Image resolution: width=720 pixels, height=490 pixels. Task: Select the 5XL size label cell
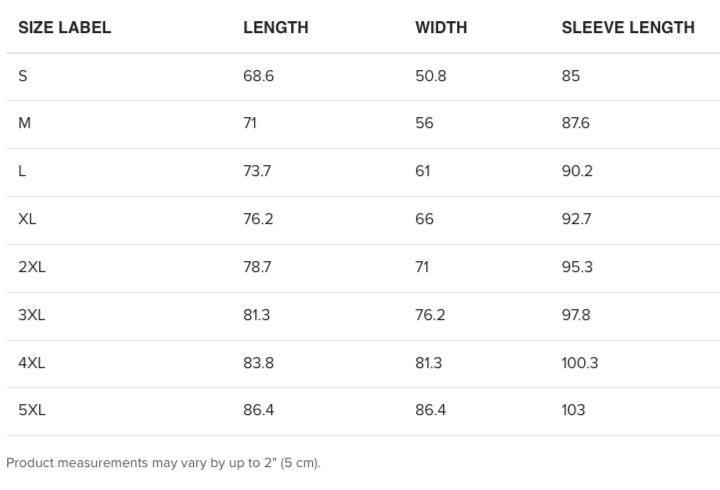tap(31, 410)
